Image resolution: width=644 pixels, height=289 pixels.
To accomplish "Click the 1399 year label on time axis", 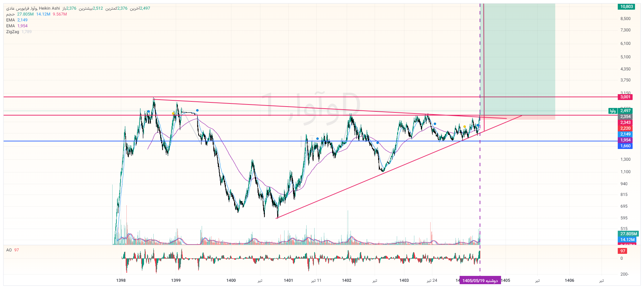I will click(x=176, y=280).
